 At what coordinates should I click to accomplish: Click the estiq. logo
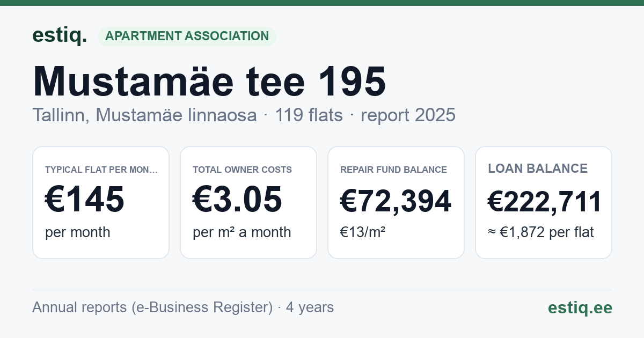[60, 35]
